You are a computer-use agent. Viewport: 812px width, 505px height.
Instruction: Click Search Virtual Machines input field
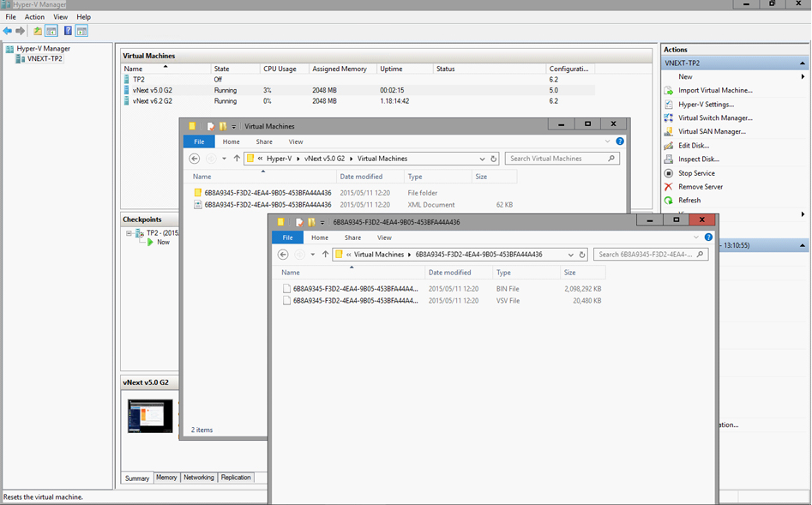(x=562, y=159)
